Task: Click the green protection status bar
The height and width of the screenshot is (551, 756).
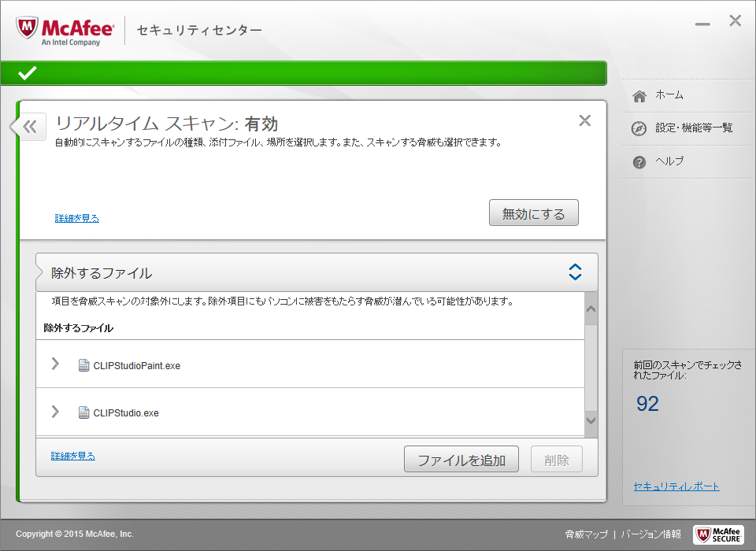Action: (x=304, y=73)
